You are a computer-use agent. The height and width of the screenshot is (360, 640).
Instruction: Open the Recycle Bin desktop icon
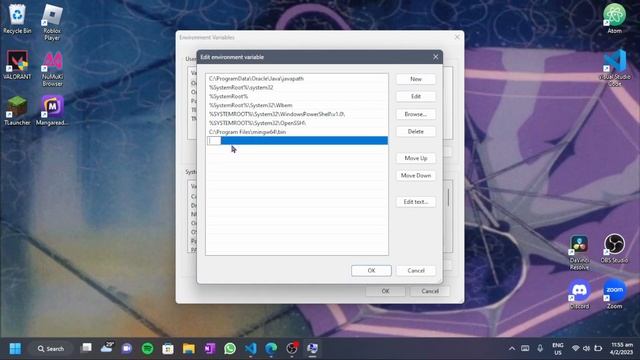point(17,19)
